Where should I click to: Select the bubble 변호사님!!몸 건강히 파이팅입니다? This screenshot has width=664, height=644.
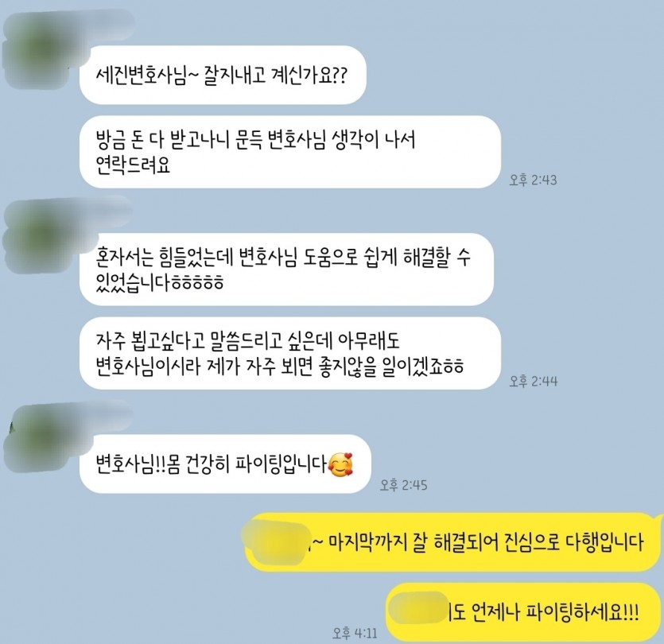pyautogui.click(x=225, y=464)
